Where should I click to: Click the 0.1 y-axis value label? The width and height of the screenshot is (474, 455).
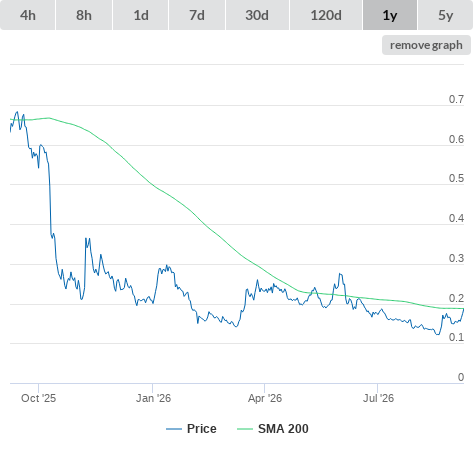(x=456, y=337)
